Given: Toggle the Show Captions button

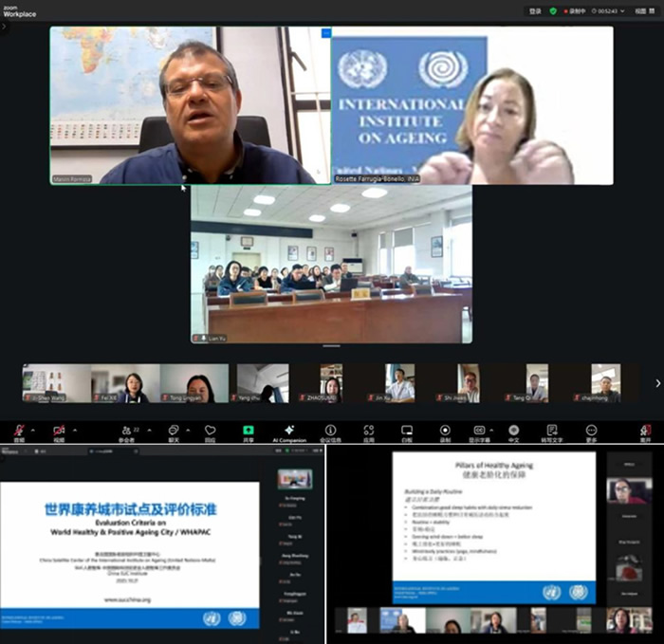Looking at the screenshot, I should (479, 431).
